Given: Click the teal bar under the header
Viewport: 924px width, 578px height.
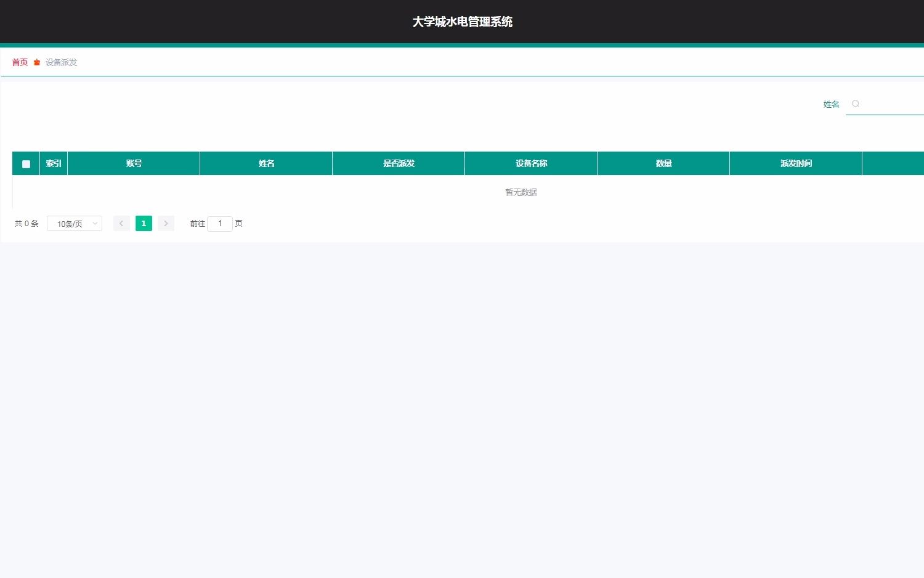Looking at the screenshot, I should click(462, 46).
